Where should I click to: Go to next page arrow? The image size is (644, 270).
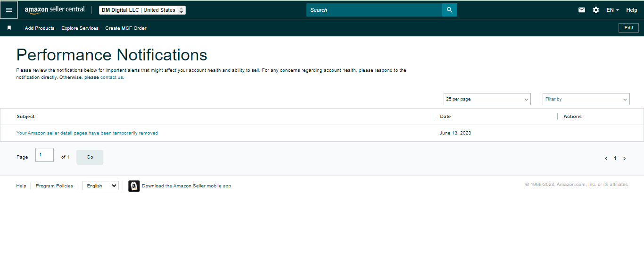[x=625, y=159]
